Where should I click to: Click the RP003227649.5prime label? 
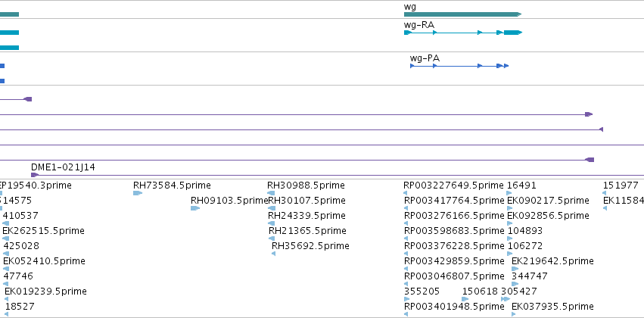point(453,185)
